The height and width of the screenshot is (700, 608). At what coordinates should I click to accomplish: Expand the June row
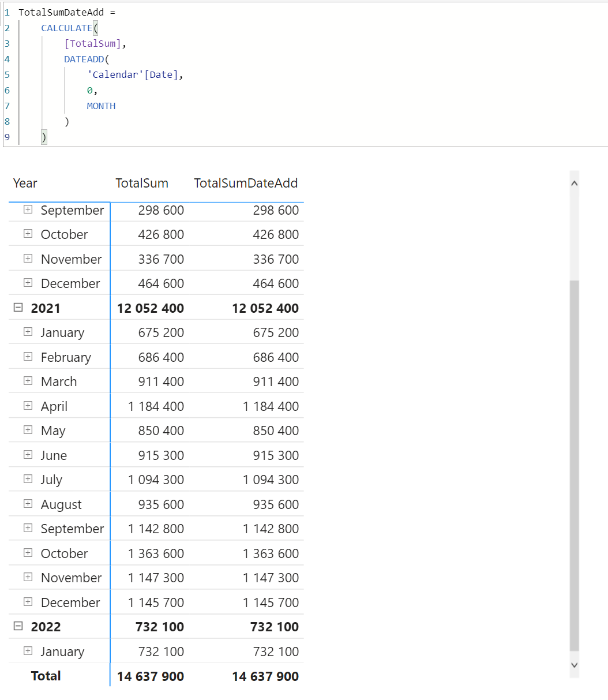click(x=28, y=455)
